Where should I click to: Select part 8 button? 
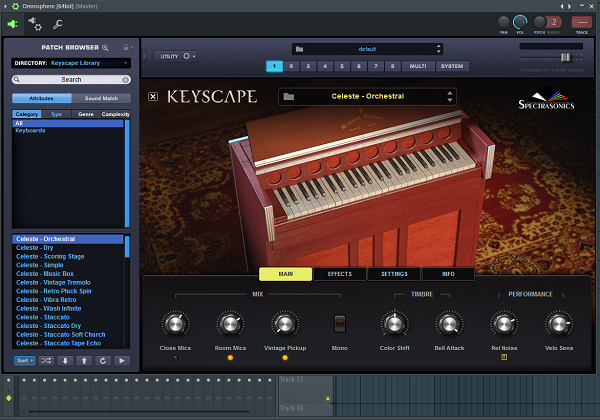click(x=393, y=66)
